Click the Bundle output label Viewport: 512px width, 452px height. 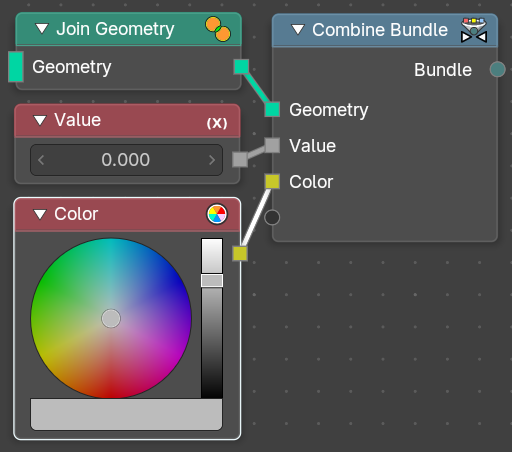pyautogui.click(x=443, y=70)
